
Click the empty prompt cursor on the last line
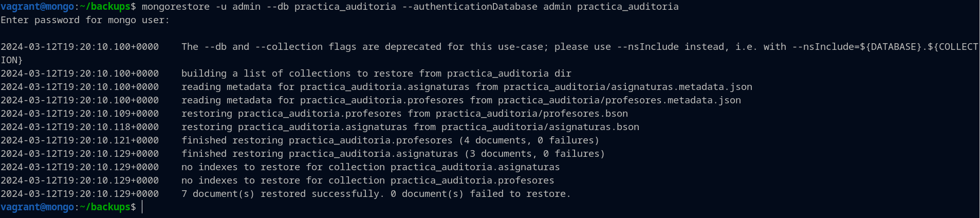click(x=142, y=207)
